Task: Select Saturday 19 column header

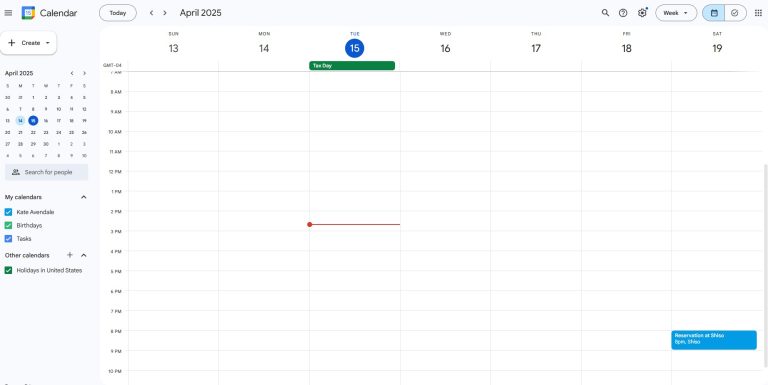Action: 717,44
